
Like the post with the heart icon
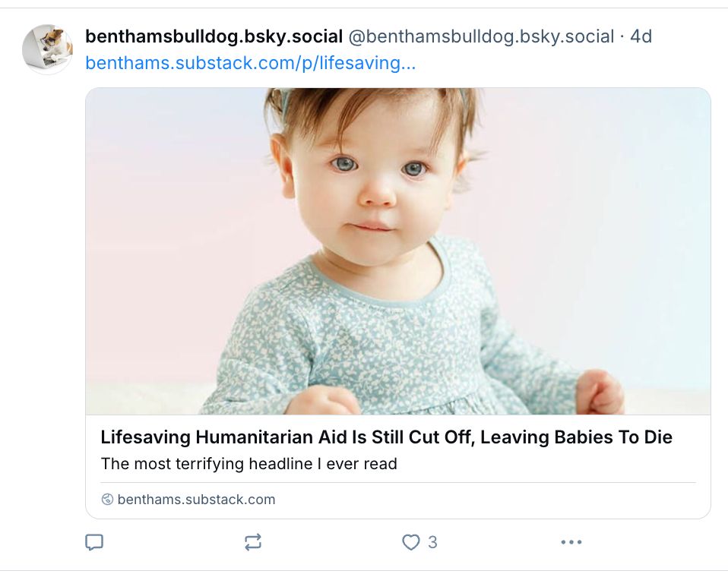(410, 542)
